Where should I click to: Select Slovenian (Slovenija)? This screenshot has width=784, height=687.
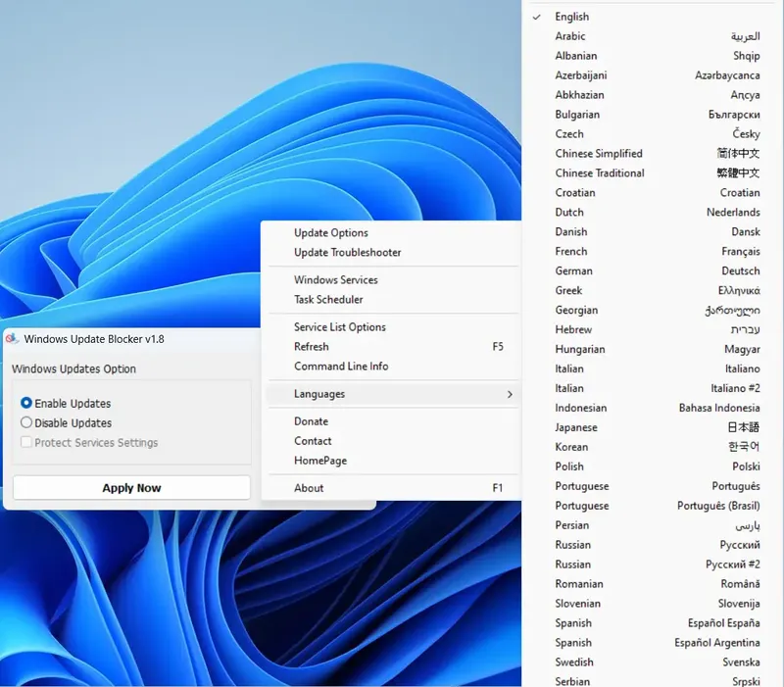[x=653, y=603]
